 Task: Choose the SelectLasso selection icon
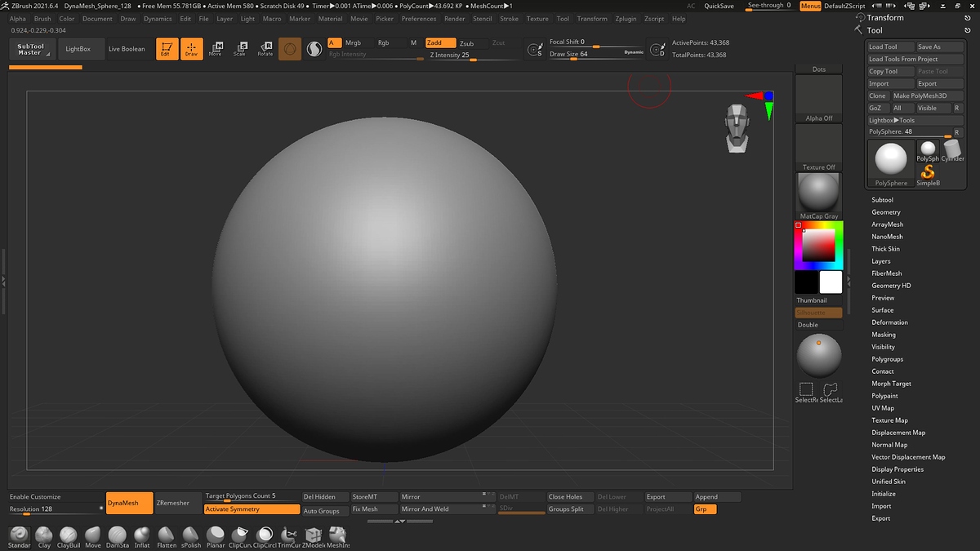(831, 392)
